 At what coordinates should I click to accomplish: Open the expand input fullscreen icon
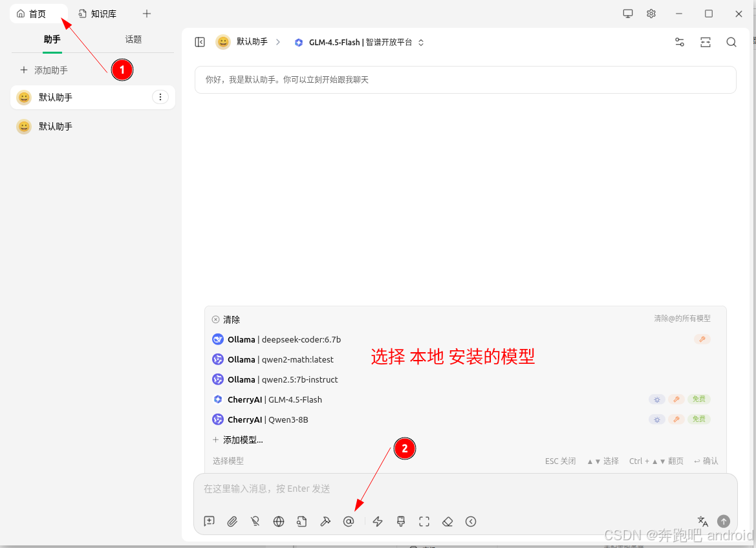424,522
